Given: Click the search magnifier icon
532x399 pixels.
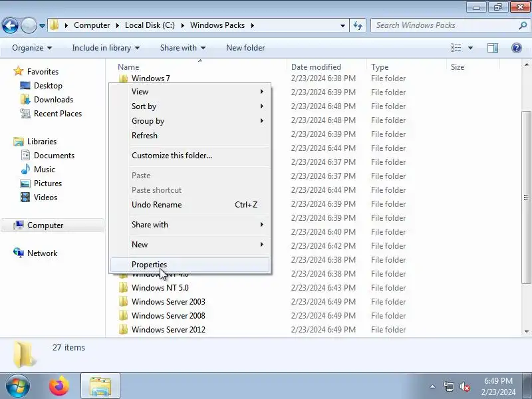Looking at the screenshot, I should click(523, 25).
